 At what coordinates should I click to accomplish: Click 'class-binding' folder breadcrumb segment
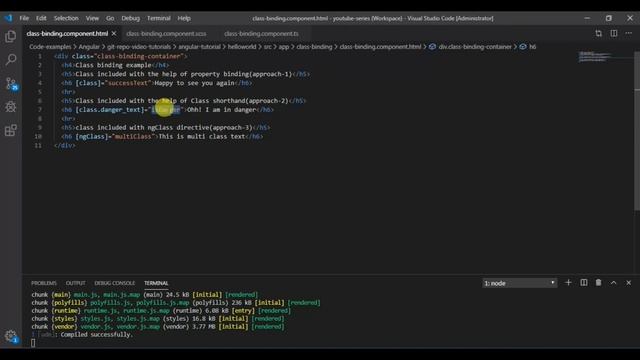click(x=314, y=47)
